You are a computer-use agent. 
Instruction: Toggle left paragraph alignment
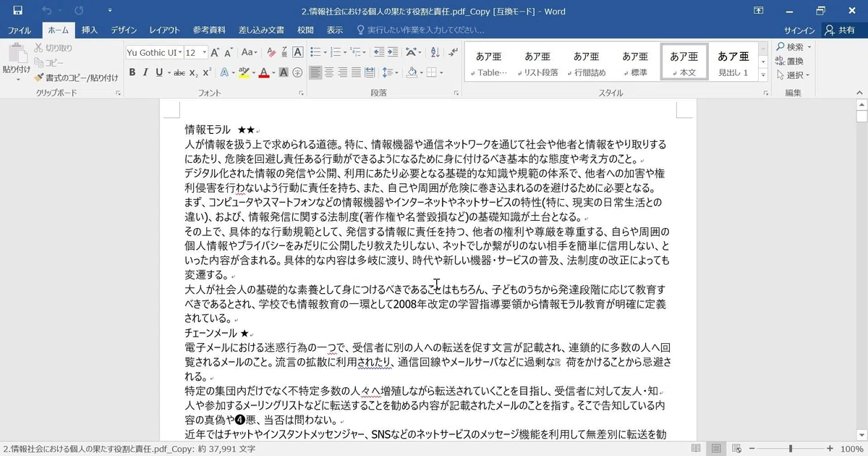point(315,72)
